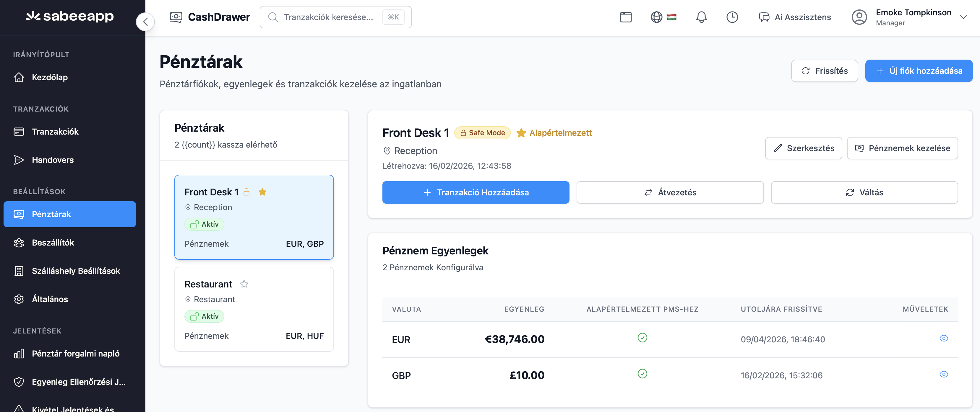Click the gold star on Front Desk 1 card
980x412 pixels.
pyautogui.click(x=262, y=192)
